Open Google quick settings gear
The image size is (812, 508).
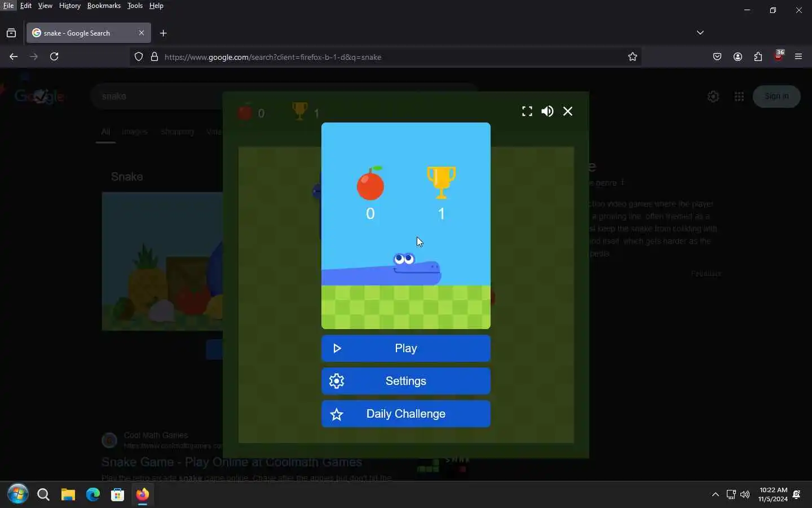[713, 97]
